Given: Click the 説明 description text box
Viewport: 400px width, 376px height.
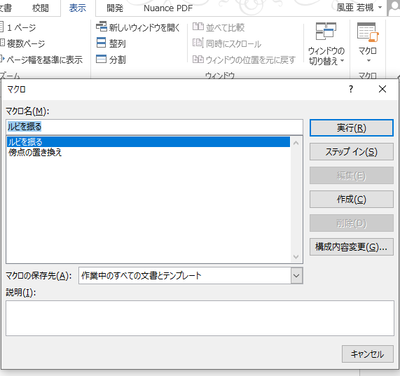Looking at the screenshot, I should click(200, 318).
